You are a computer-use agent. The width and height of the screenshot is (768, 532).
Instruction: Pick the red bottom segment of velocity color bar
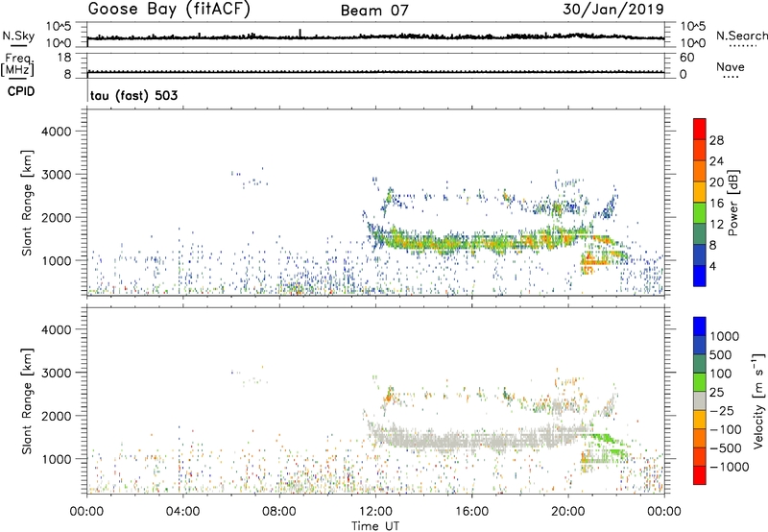(x=700, y=475)
